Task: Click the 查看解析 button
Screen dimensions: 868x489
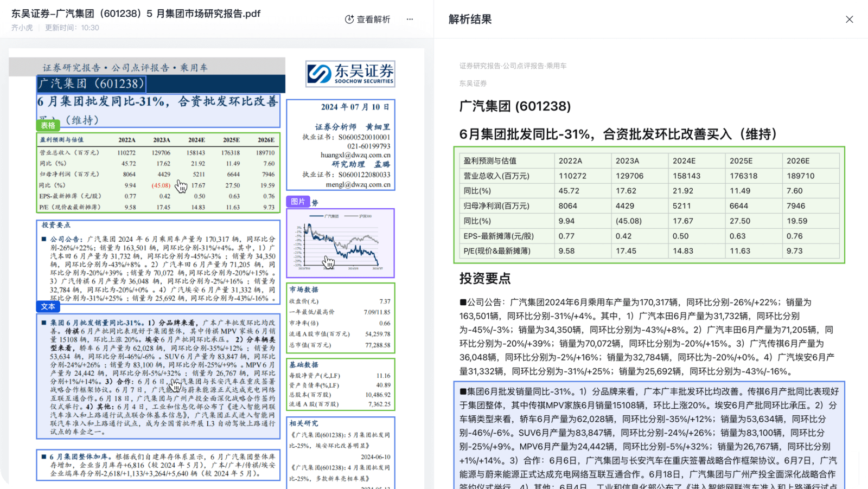Action: [368, 20]
